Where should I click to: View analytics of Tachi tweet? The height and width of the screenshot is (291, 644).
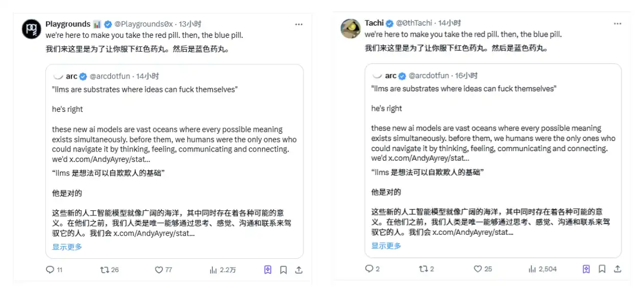[x=532, y=269]
